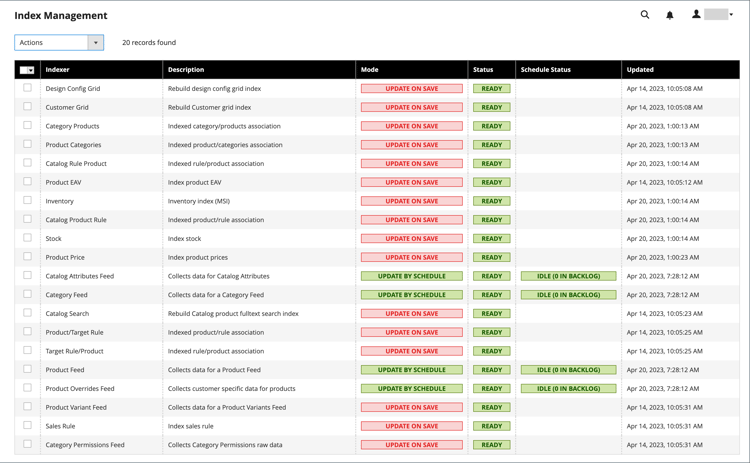Check the Sales Rule checkbox
The image size is (750, 463).
click(27, 425)
